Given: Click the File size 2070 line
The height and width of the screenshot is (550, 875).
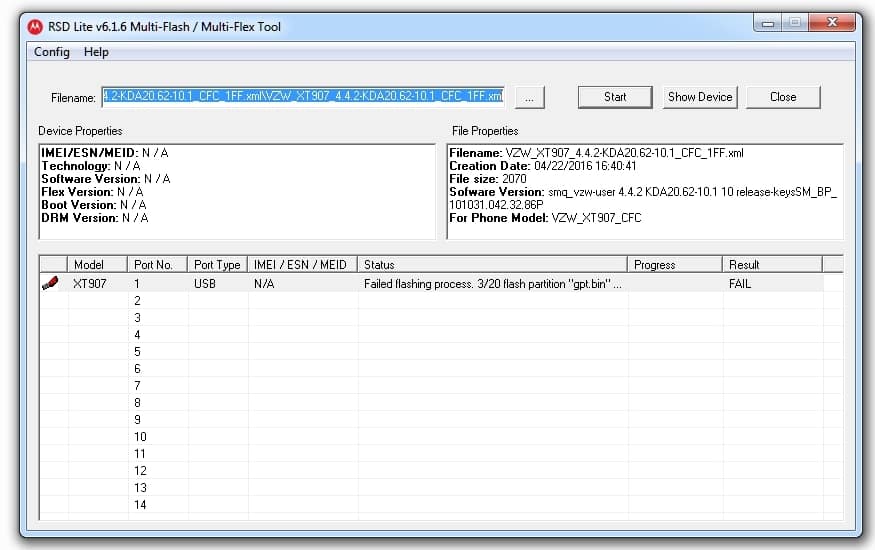Looking at the screenshot, I should pos(488,178).
